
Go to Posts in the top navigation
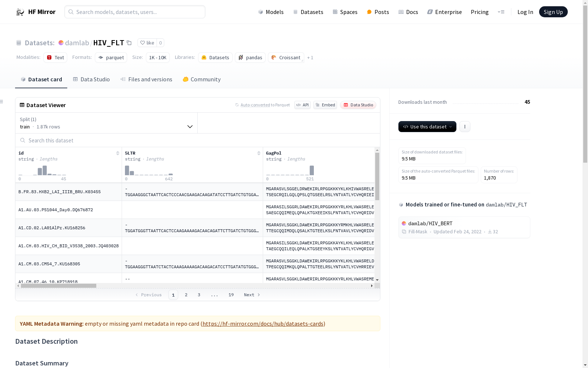[378, 12]
